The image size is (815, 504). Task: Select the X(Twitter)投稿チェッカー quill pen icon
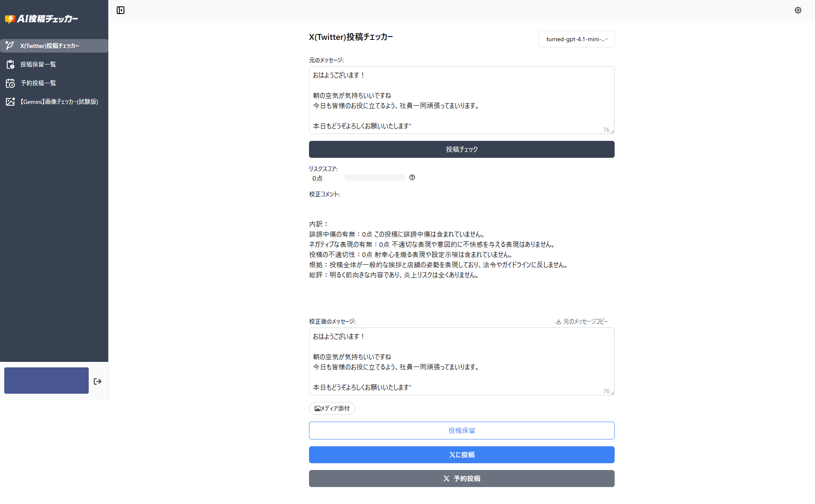9,45
